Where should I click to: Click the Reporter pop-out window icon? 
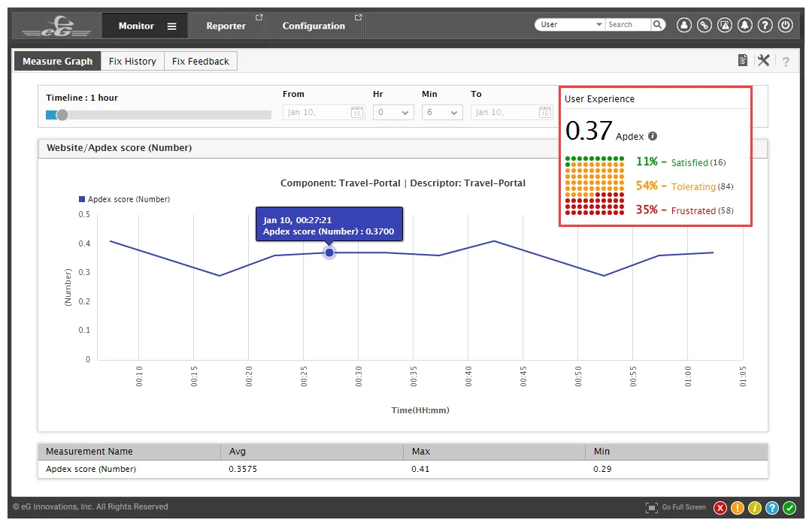[259, 17]
